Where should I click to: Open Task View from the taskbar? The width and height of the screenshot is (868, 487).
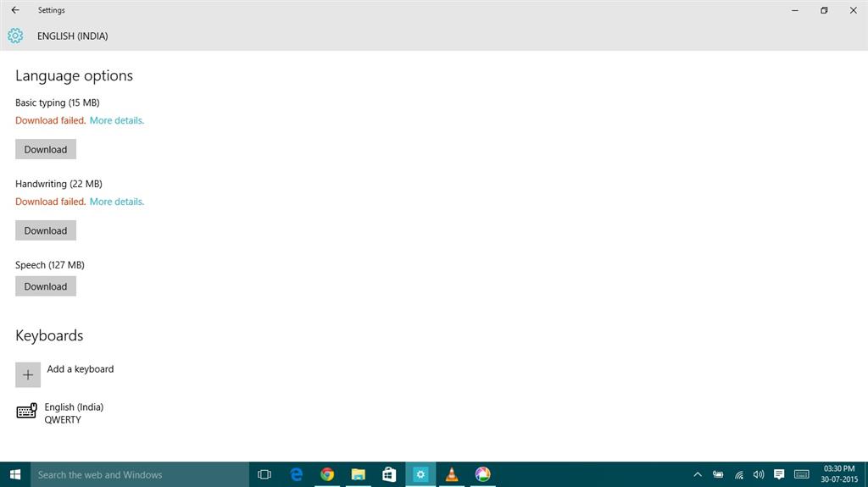tap(264, 475)
